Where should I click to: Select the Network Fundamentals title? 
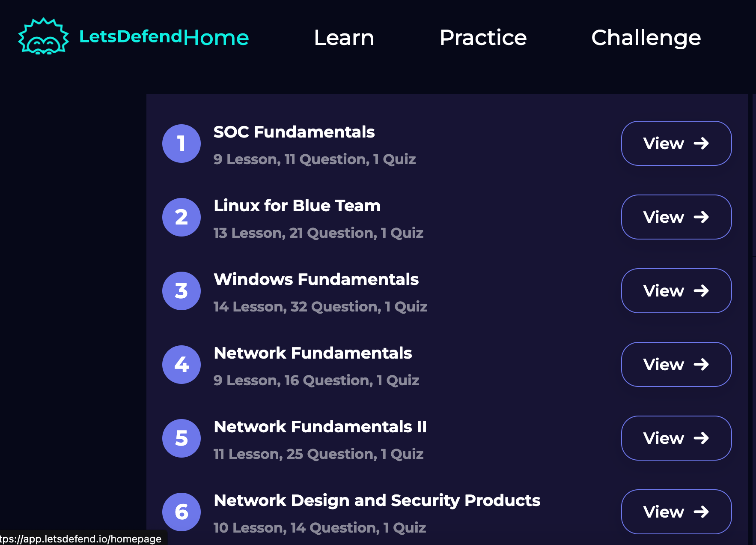tap(313, 353)
